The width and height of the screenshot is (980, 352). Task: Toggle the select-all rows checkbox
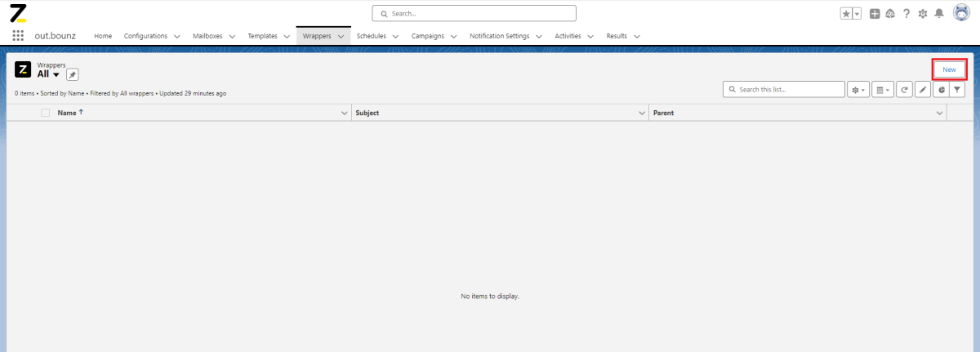coord(46,113)
